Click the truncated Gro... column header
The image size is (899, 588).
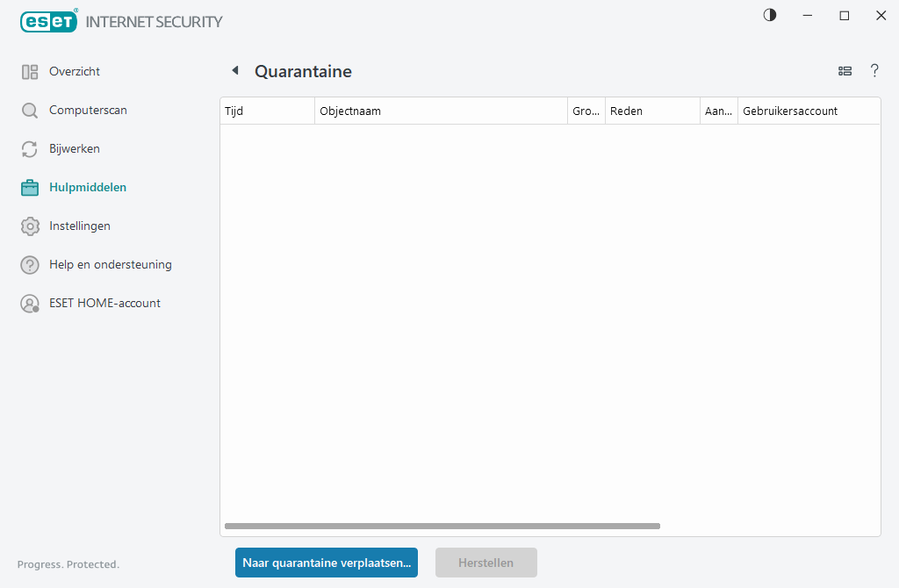586,110
